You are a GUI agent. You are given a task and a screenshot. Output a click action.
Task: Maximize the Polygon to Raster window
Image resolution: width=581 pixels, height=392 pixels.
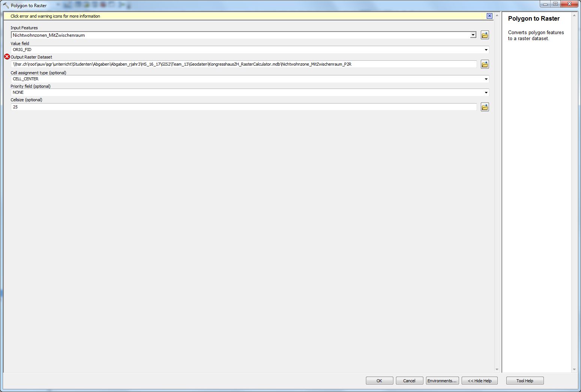pos(555,4)
